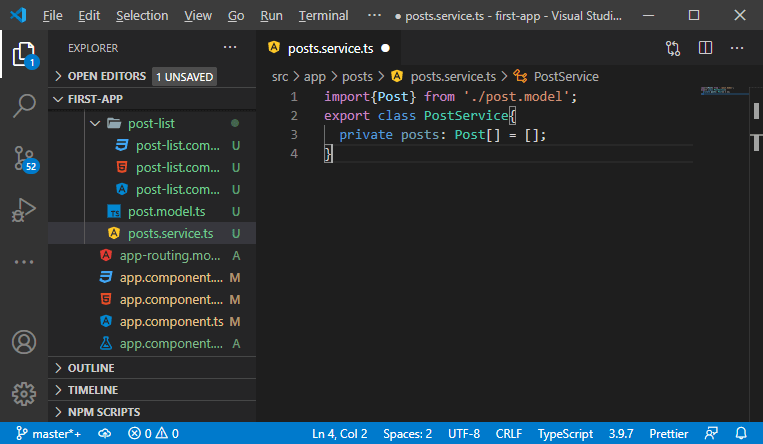Viewport: 763px width, 444px height.
Task: Open the Run menu
Action: (x=272, y=16)
